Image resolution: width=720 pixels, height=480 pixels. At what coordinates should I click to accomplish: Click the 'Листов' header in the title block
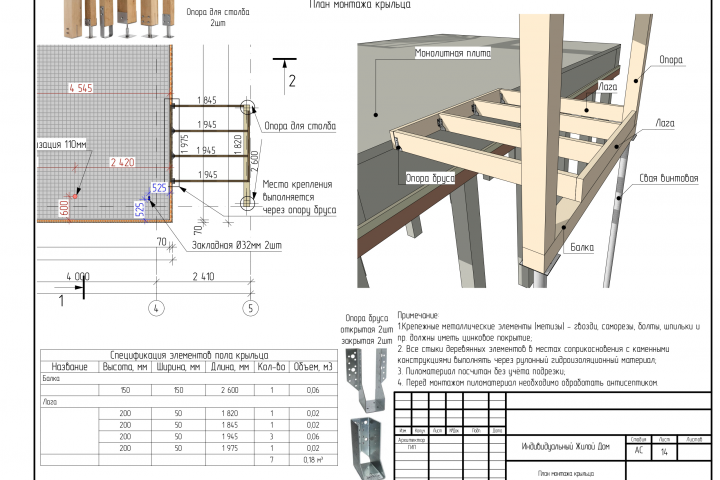click(x=694, y=439)
